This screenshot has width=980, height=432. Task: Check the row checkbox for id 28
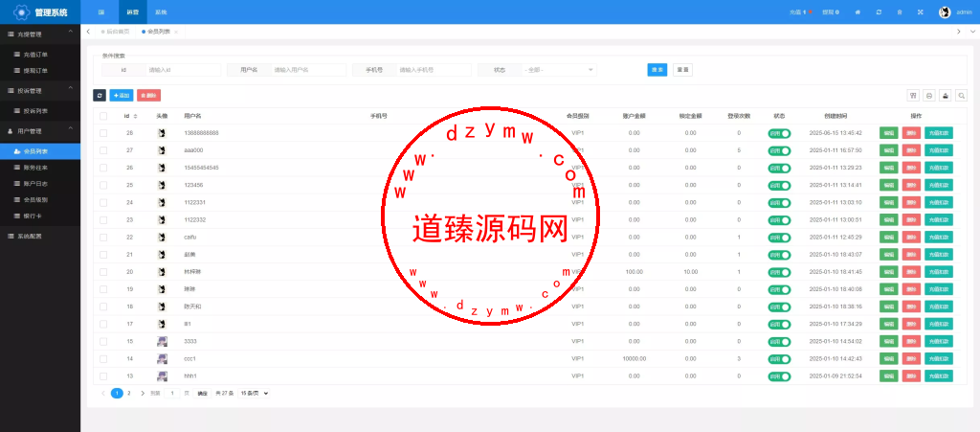[103, 133]
